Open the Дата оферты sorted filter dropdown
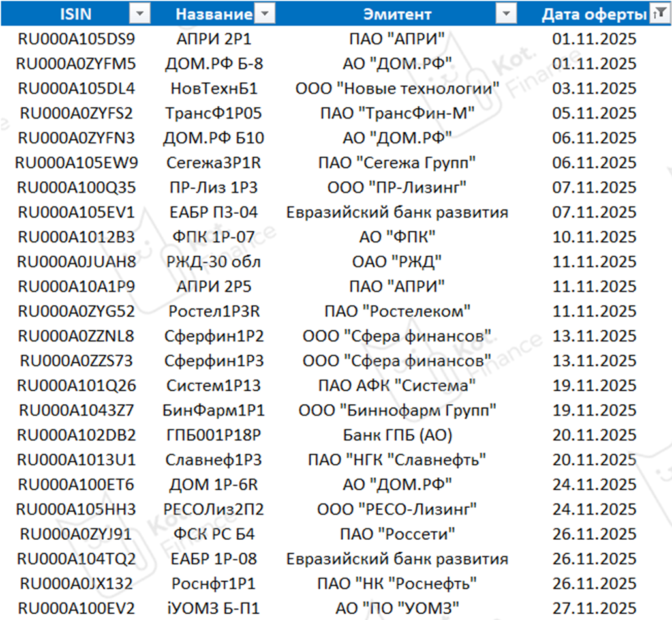This screenshot has width=672, height=620. pyautogui.click(x=660, y=14)
